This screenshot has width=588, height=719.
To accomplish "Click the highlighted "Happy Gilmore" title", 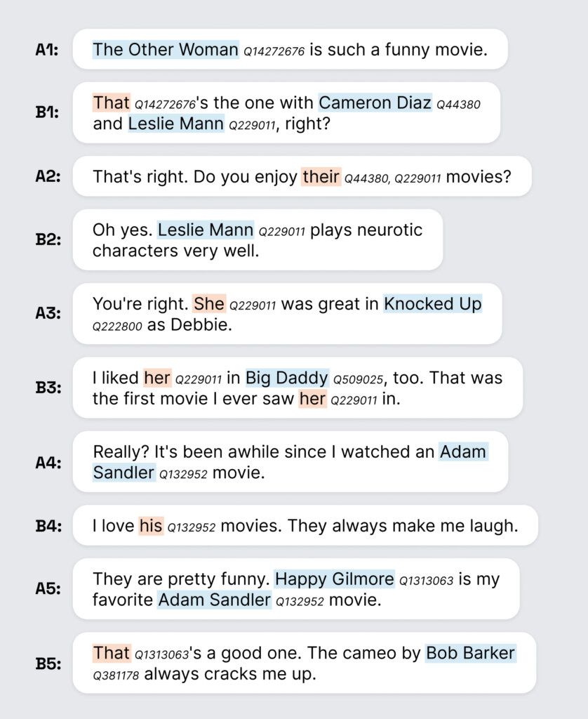I will 335,579.
